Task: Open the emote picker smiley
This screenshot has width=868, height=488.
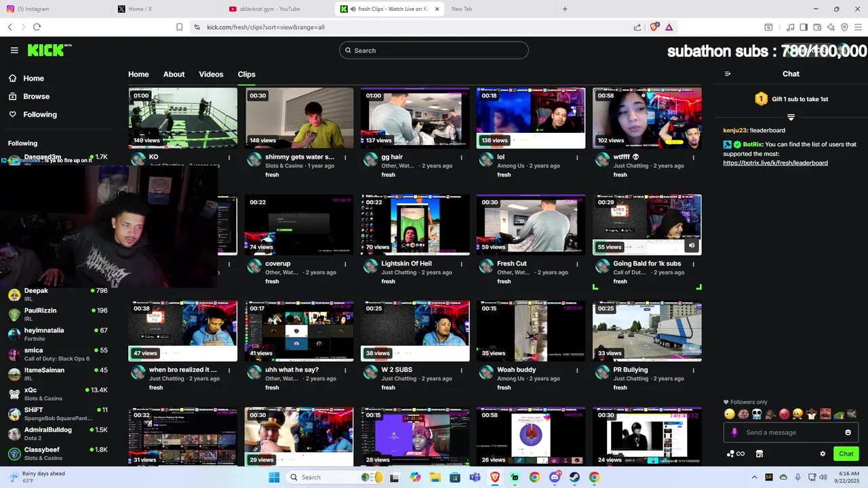Action: [848, 432]
